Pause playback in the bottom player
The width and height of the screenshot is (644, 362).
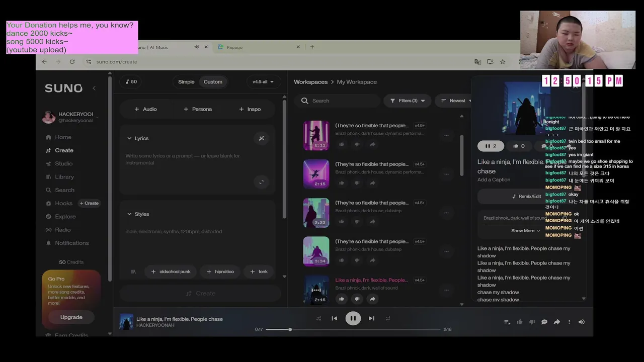353,318
